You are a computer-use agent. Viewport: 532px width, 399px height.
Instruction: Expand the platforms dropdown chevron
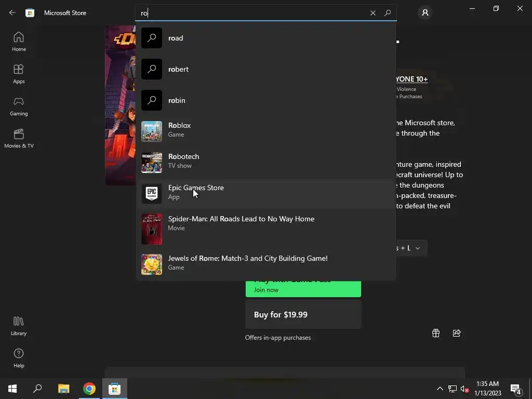(x=418, y=248)
